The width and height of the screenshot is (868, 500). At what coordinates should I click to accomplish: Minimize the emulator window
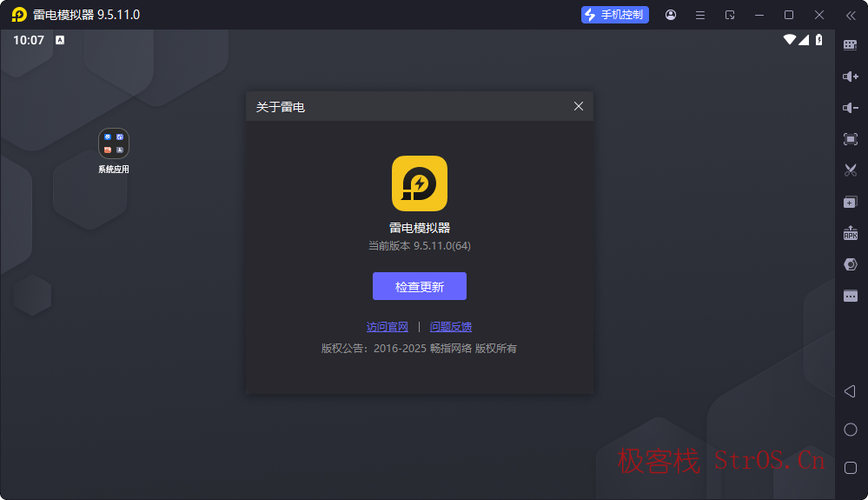point(759,15)
